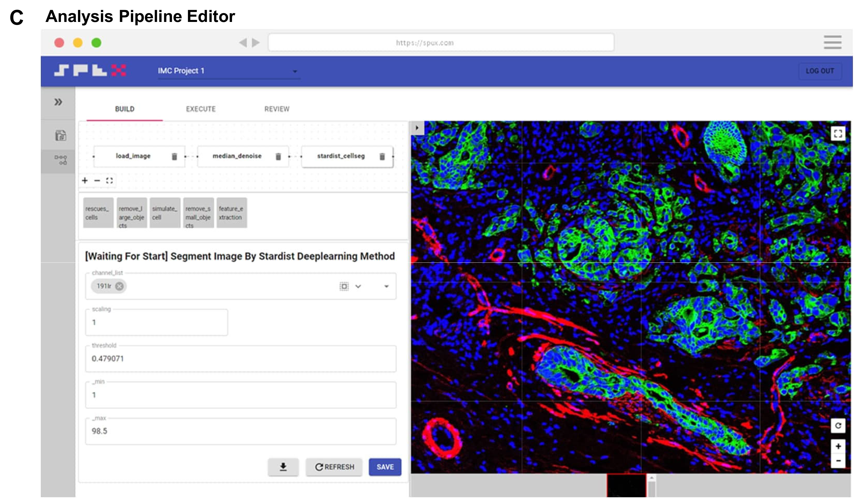Screen dimensions: 863x504
Task: Switch to the REVIEW tab
Action: click(x=277, y=109)
